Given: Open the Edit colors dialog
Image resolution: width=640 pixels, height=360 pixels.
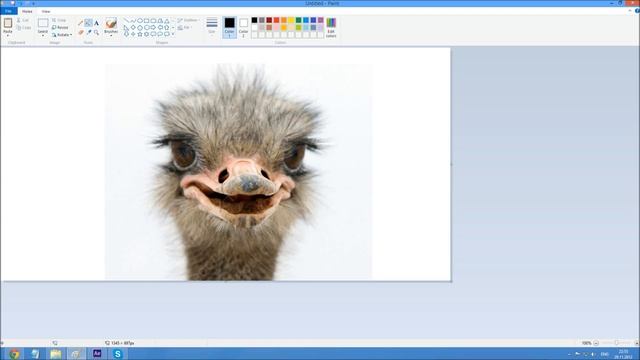Looking at the screenshot, I should click(331, 27).
